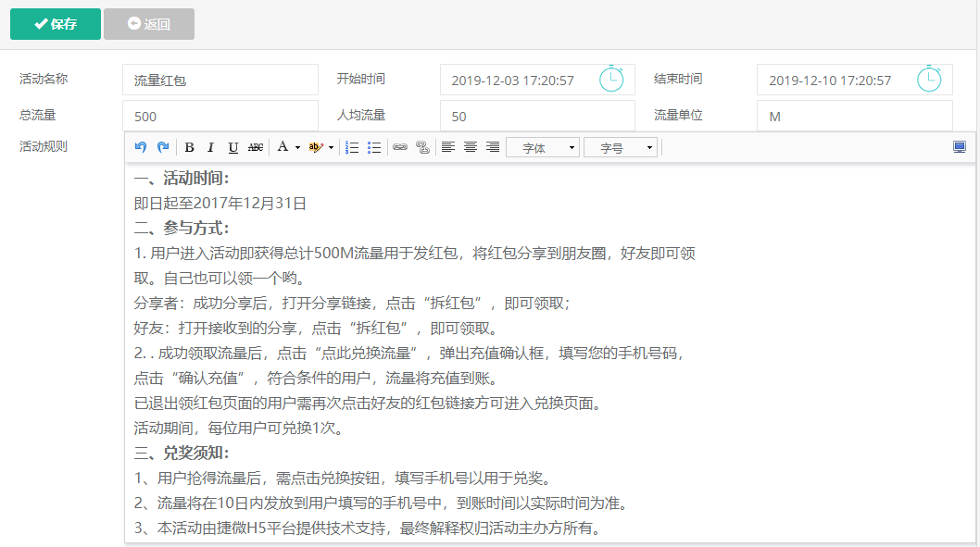Toggle strikethrough formatting
This screenshot has width=980, height=547.
point(256,147)
